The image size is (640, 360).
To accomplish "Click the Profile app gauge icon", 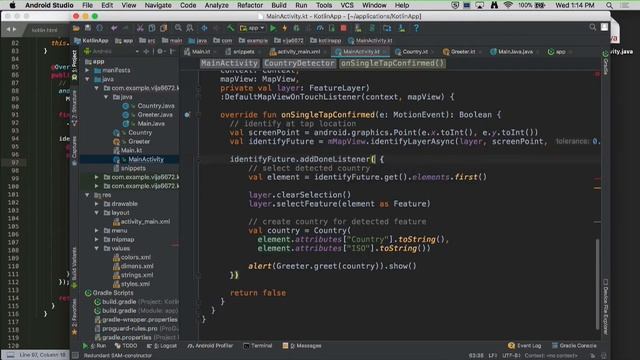I will tap(320, 28).
